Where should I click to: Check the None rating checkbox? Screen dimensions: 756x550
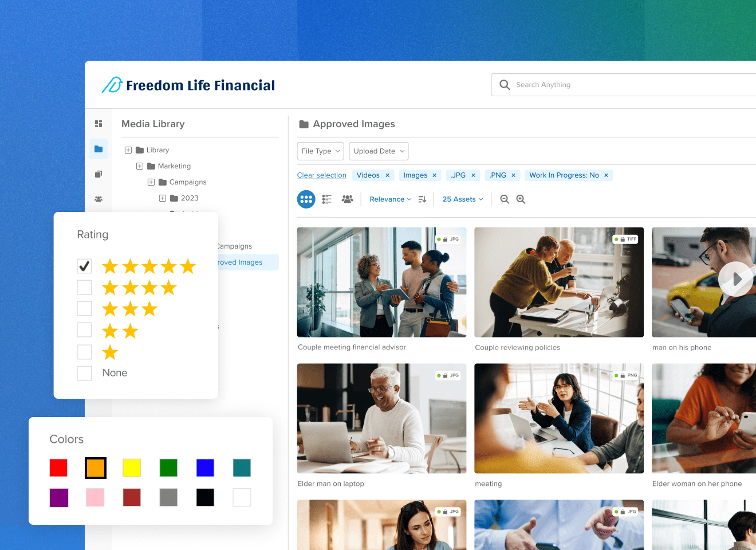click(84, 374)
